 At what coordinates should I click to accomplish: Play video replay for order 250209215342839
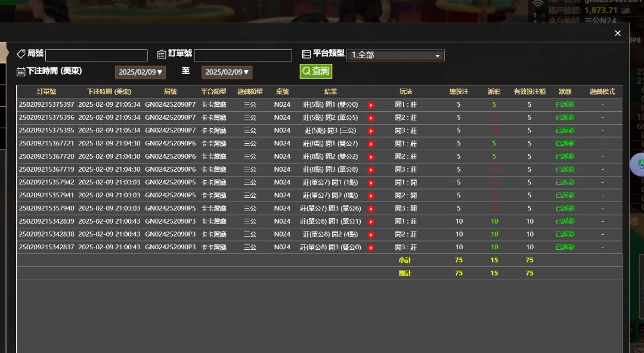[x=370, y=222]
